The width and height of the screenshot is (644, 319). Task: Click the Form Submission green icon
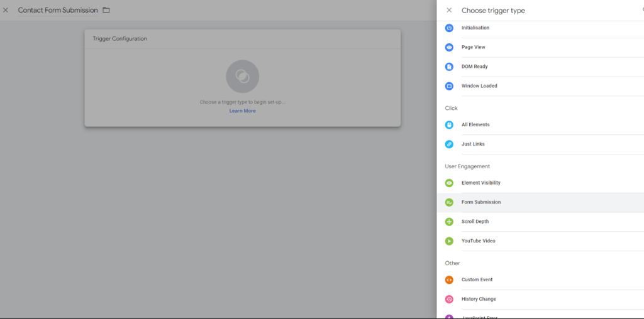[x=449, y=202]
